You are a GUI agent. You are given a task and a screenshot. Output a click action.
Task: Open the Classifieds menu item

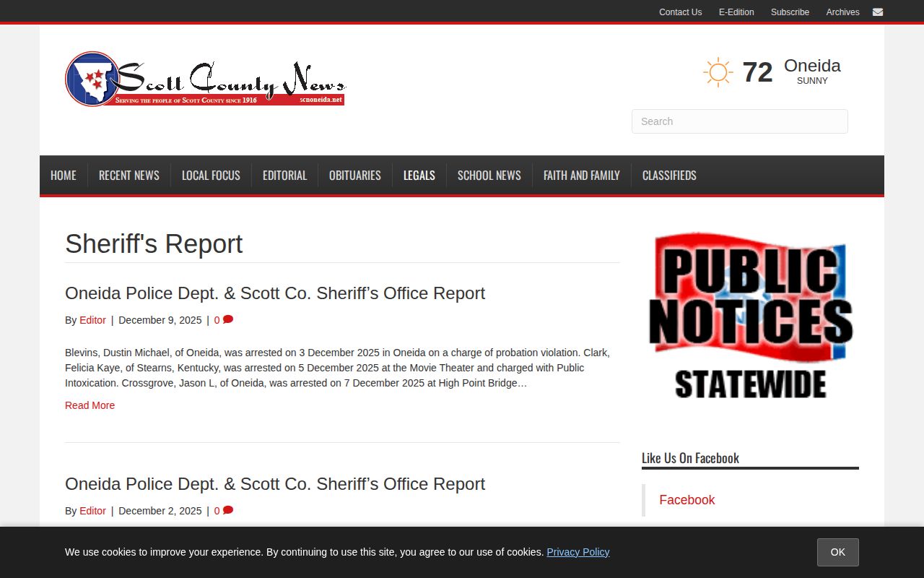pyautogui.click(x=669, y=176)
